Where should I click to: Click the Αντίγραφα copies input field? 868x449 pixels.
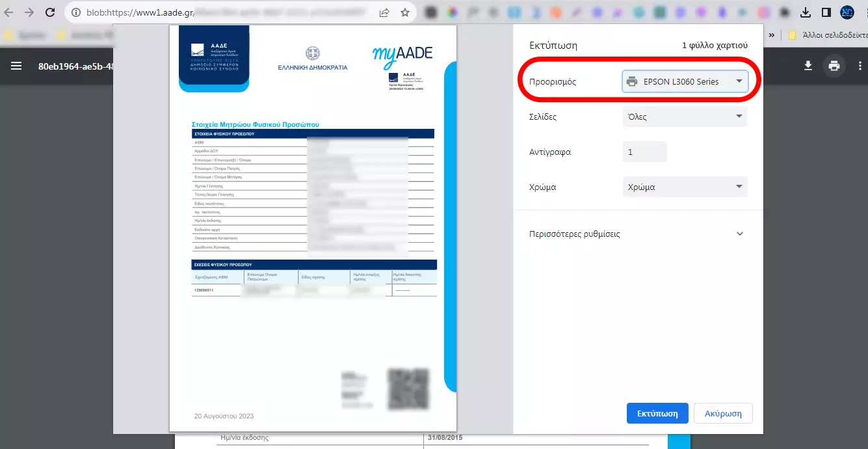pos(644,152)
